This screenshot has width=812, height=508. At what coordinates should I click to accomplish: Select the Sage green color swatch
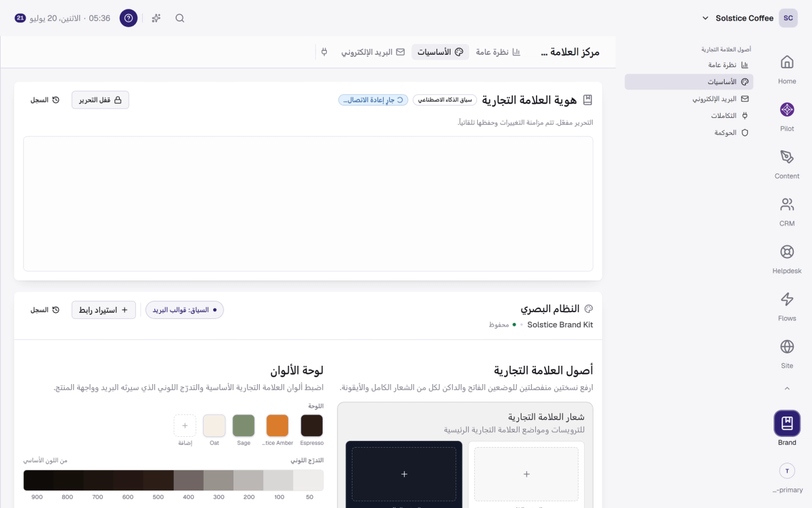click(244, 425)
